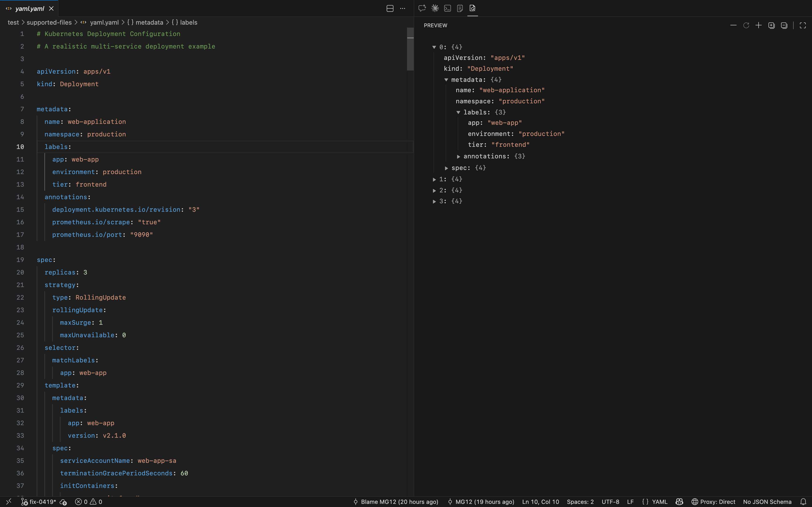
Task: Expand the spec: {4} node in the preview
Action: 447,168
